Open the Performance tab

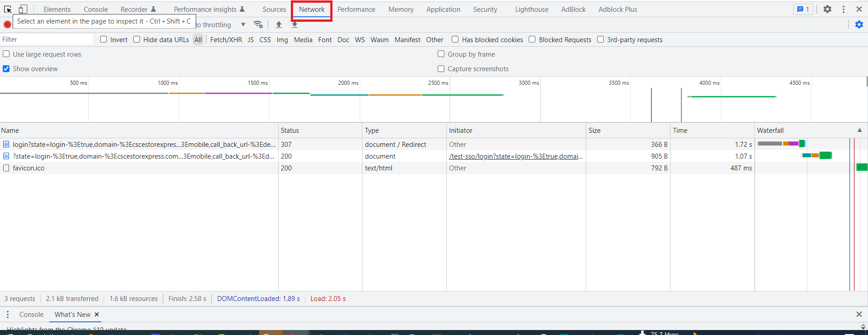click(x=356, y=9)
